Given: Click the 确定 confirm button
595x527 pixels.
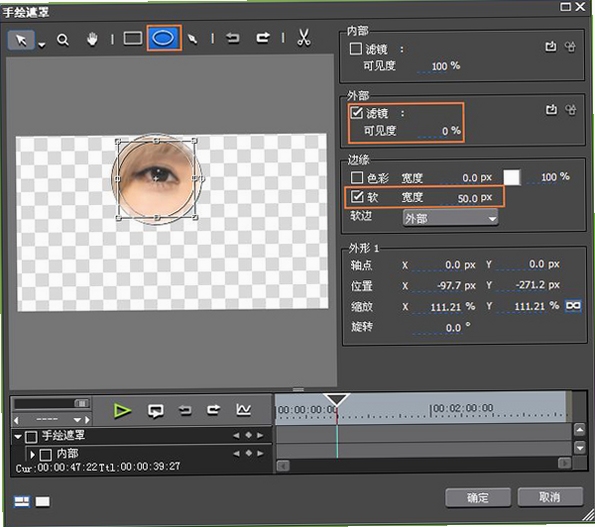Looking at the screenshot, I should [477, 497].
